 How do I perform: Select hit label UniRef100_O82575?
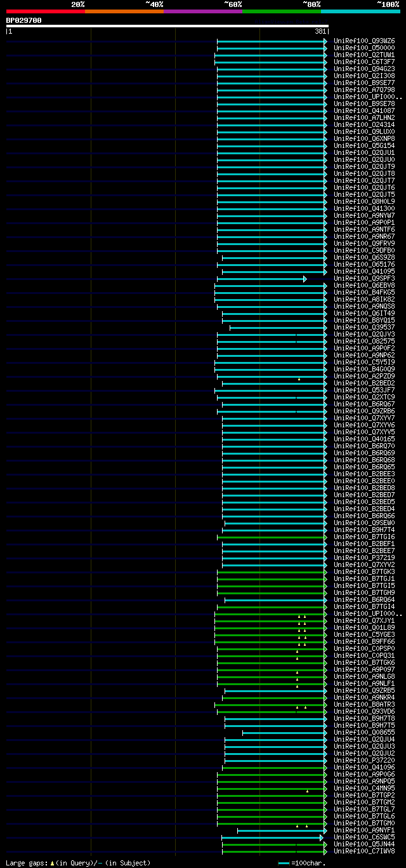click(x=364, y=341)
